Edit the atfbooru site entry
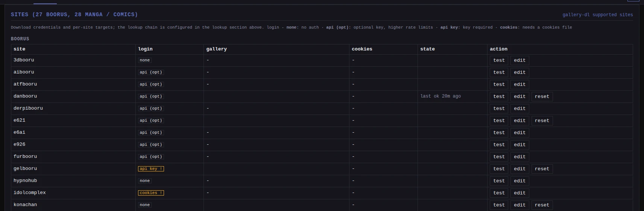 click(x=519, y=84)
